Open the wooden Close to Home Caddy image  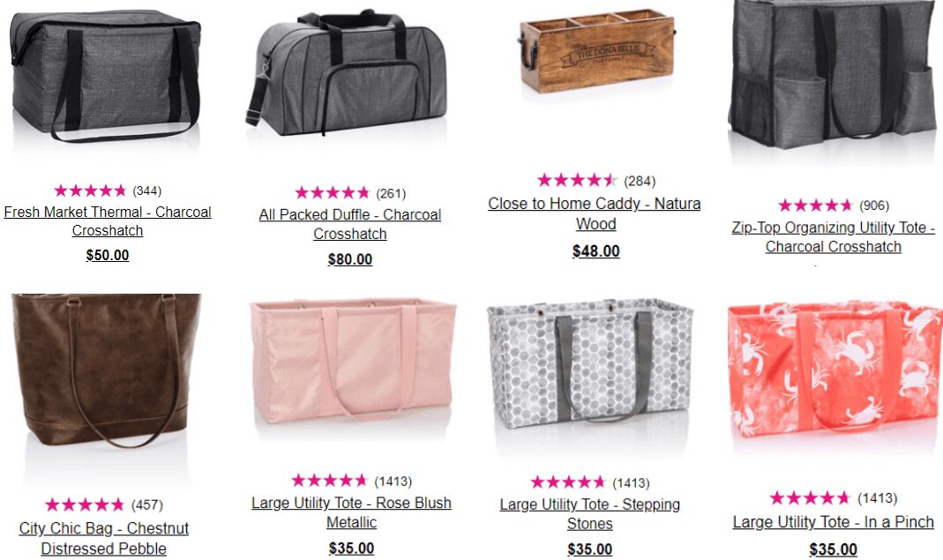596,50
